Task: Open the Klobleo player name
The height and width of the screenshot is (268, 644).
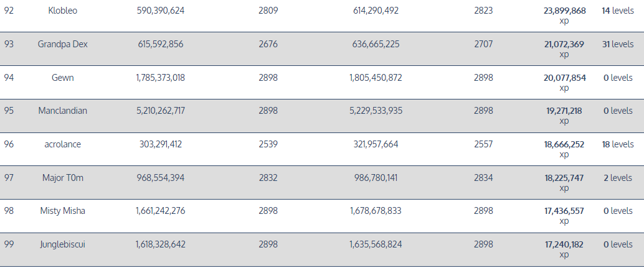Action: [x=62, y=11]
